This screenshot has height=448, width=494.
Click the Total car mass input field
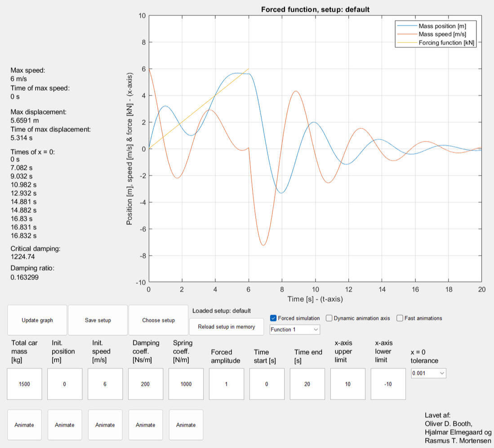coord(24,384)
